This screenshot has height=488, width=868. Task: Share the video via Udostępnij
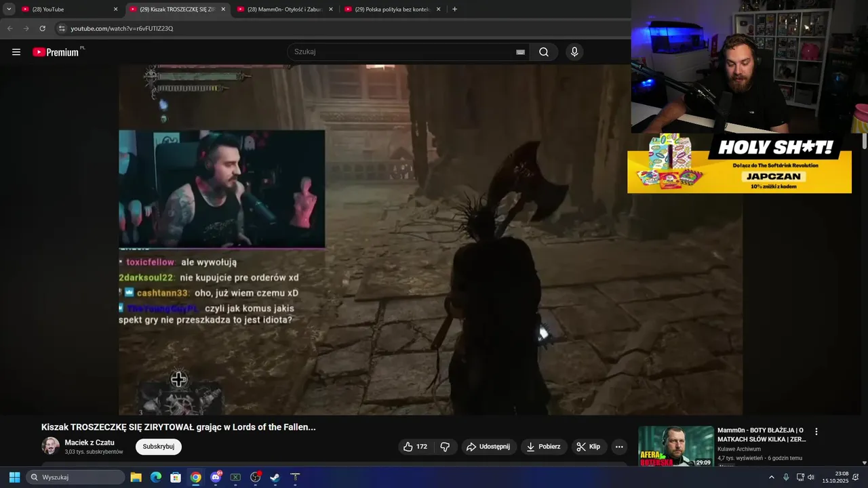(x=489, y=447)
